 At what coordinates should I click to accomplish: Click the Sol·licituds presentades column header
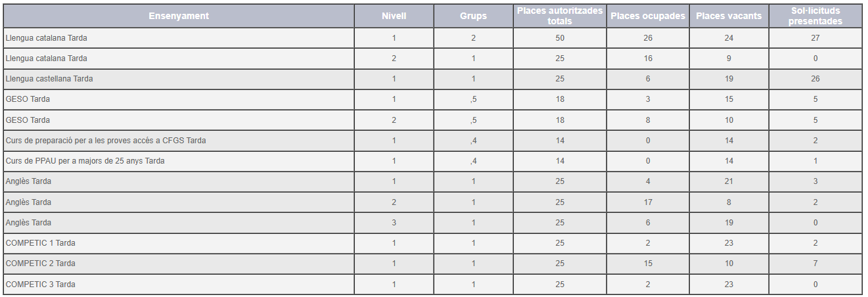tap(815, 16)
